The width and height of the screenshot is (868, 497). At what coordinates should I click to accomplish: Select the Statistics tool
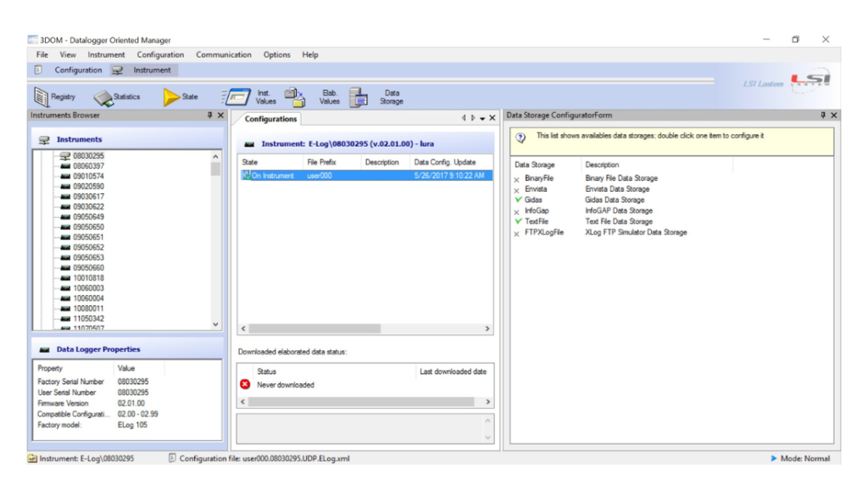pyautogui.click(x=114, y=96)
